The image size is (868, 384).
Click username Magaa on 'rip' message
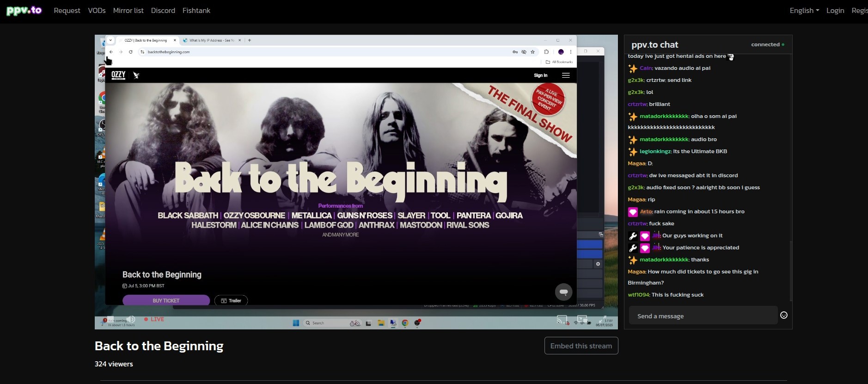tap(636, 199)
